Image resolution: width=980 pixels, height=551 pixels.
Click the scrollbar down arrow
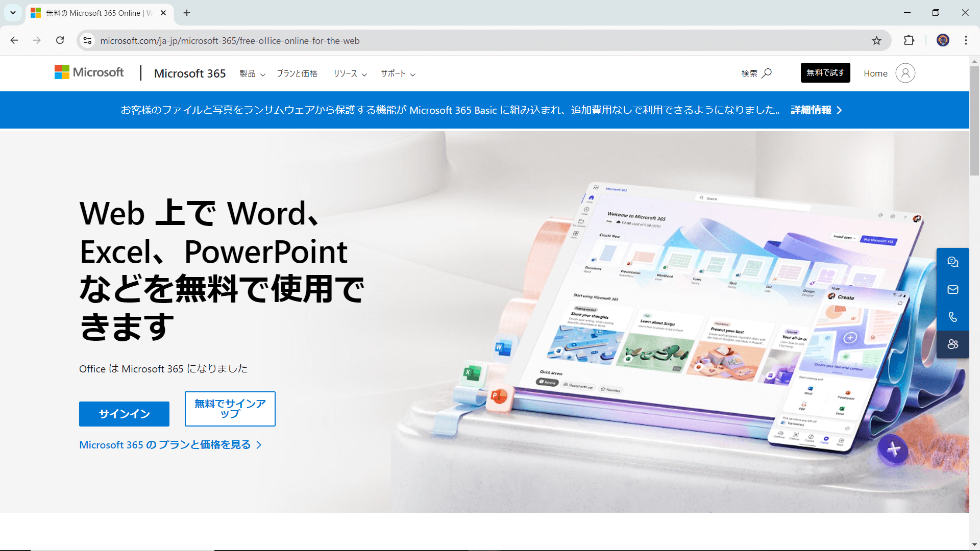click(x=974, y=545)
